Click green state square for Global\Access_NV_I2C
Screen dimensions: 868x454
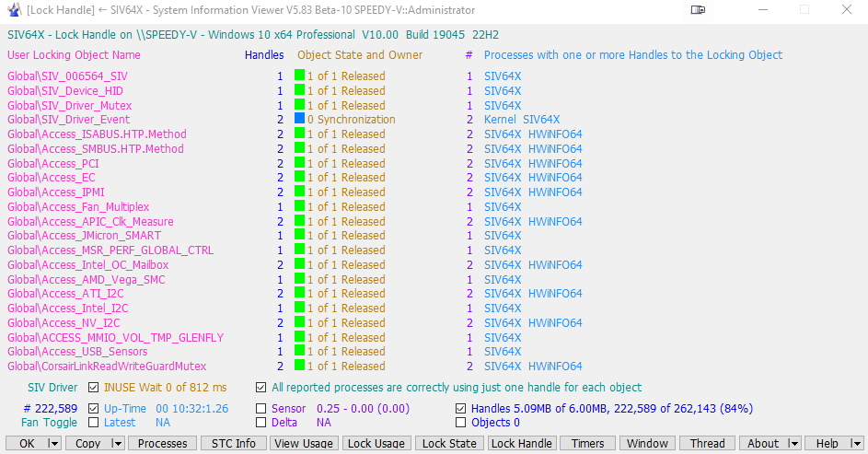pyautogui.click(x=299, y=323)
